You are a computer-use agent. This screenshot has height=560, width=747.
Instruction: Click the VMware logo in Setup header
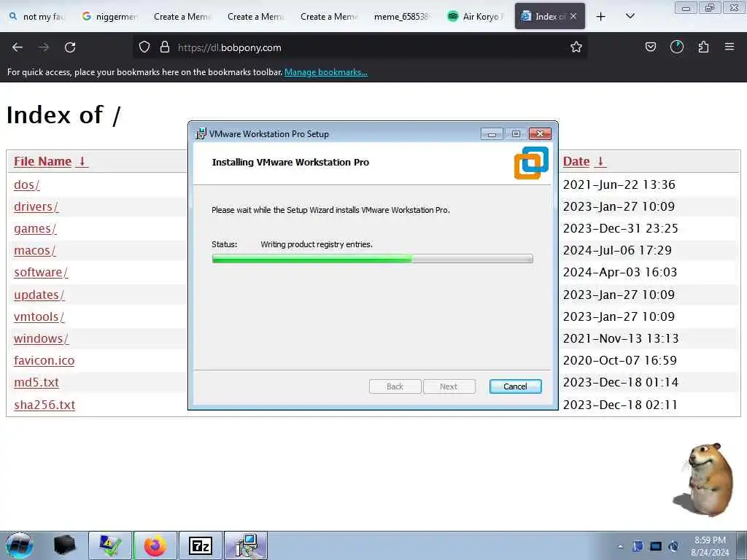click(531, 163)
